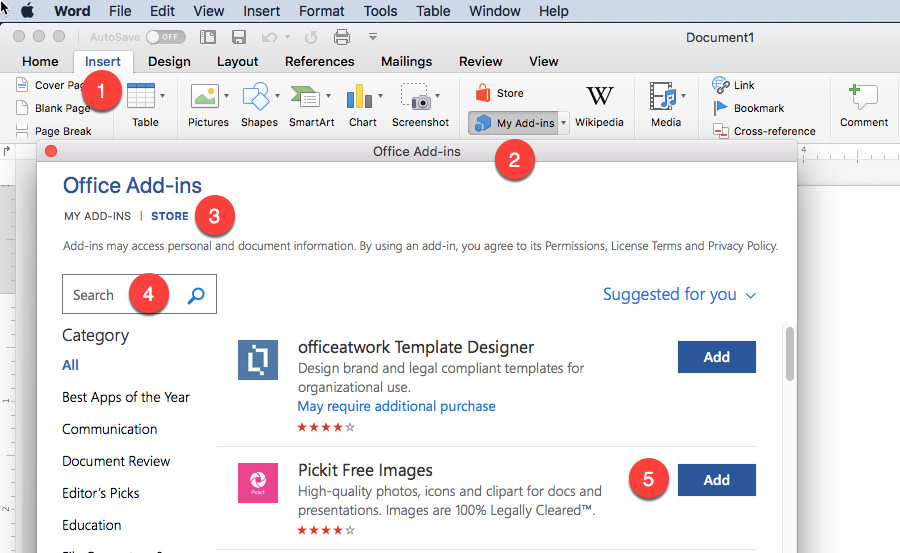Click into the add-in Search field
This screenshot has height=553, width=900.
coord(139,294)
